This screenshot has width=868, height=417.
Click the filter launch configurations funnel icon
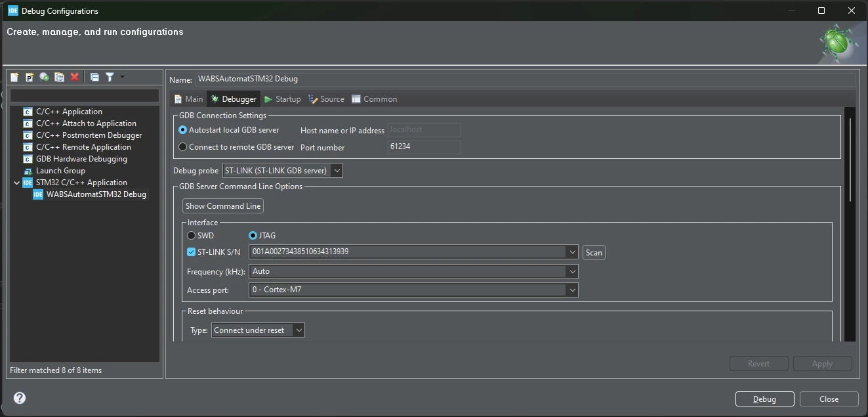[110, 77]
